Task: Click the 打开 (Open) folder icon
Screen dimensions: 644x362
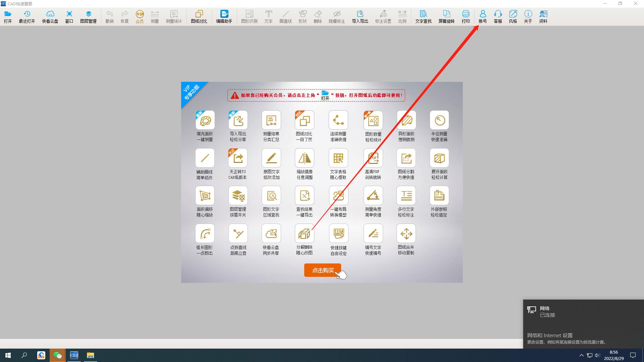Action: click(x=8, y=14)
